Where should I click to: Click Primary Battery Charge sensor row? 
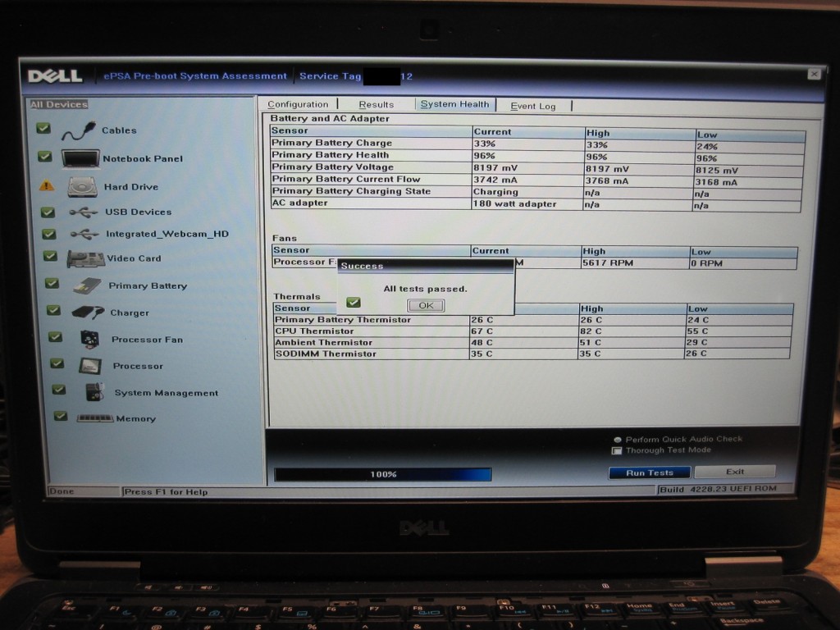pyautogui.click(x=537, y=144)
